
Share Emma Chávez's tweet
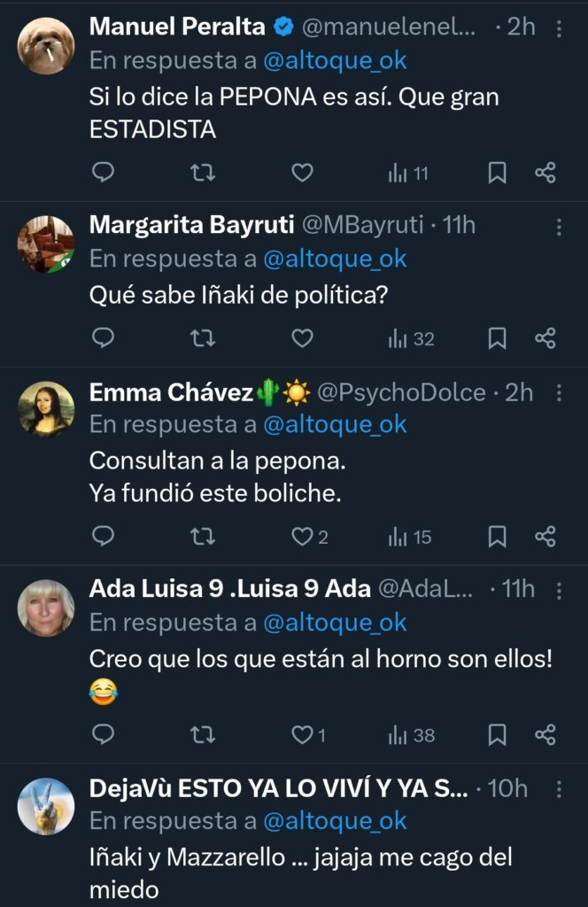click(x=545, y=536)
